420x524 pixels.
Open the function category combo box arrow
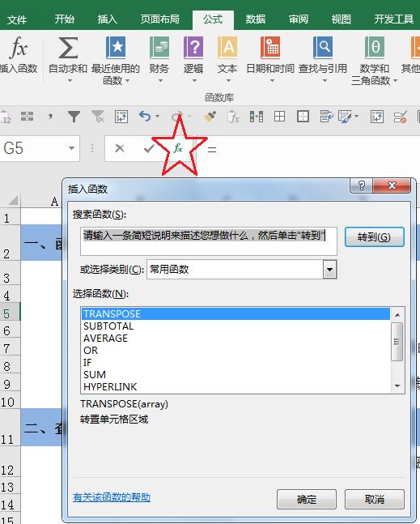point(329,270)
